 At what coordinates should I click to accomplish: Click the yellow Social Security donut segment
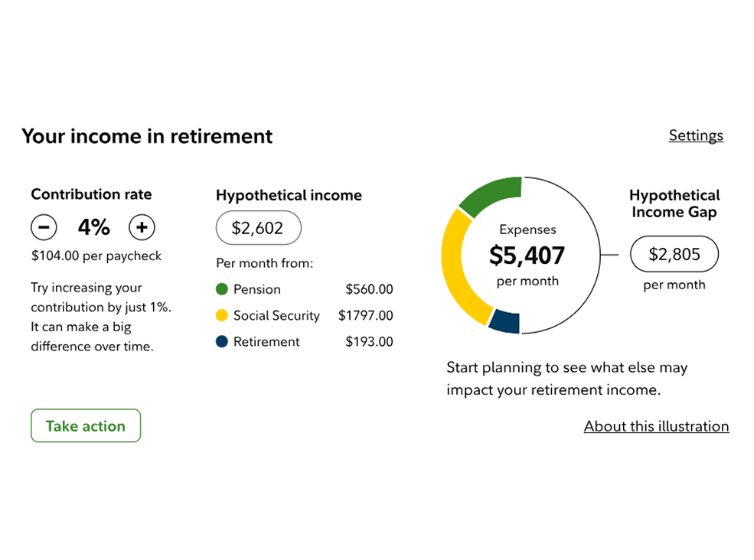pyautogui.click(x=457, y=260)
